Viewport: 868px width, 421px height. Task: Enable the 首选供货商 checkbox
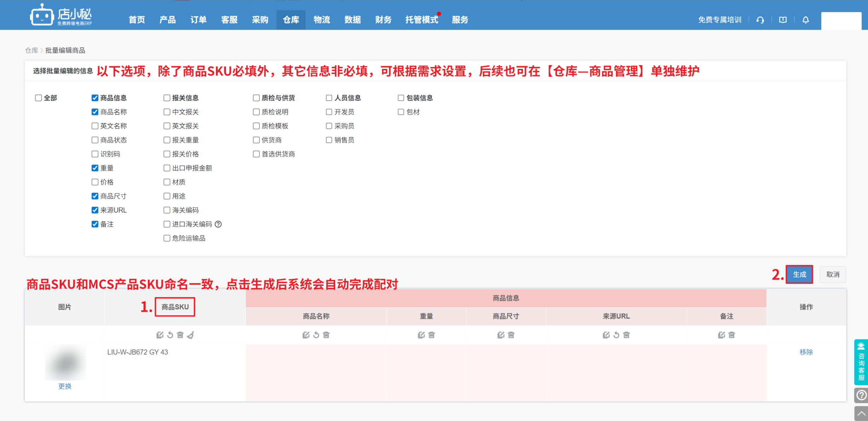tap(256, 154)
